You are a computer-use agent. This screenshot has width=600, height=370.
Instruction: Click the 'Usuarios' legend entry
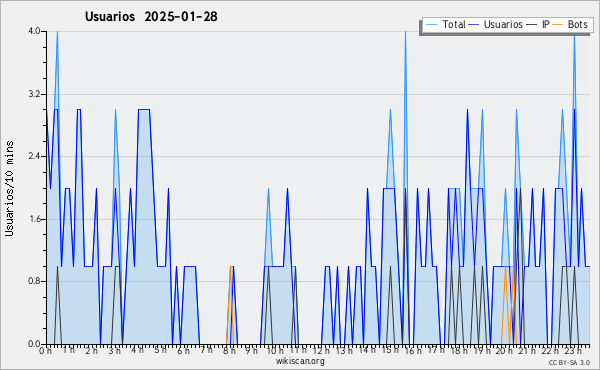point(495,24)
